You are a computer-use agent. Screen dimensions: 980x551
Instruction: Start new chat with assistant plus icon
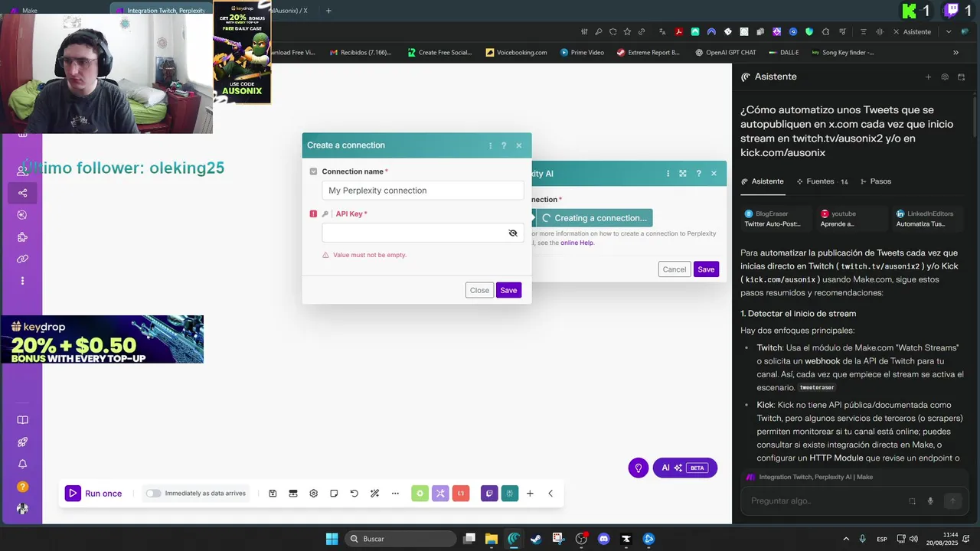tap(928, 77)
